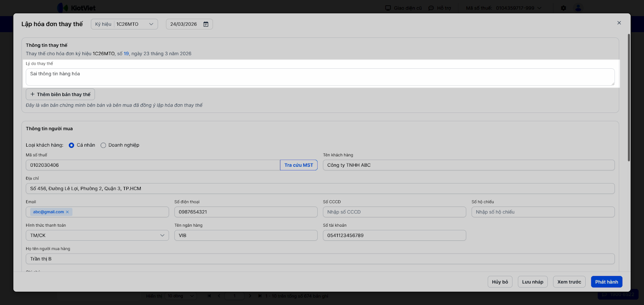Select the Doanh nghiệp customer type
This screenshot has width=644, height=305.
103,145
